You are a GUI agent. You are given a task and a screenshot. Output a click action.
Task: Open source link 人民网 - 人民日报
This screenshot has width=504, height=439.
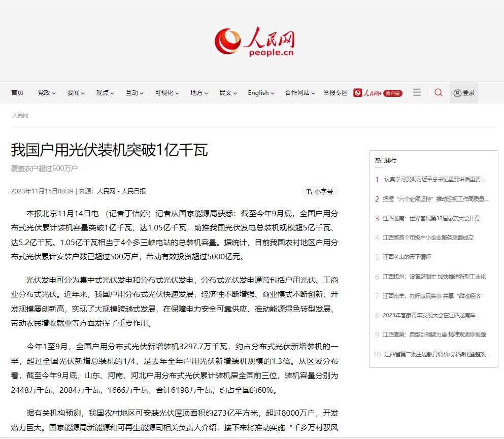click(x=121, y=191)
